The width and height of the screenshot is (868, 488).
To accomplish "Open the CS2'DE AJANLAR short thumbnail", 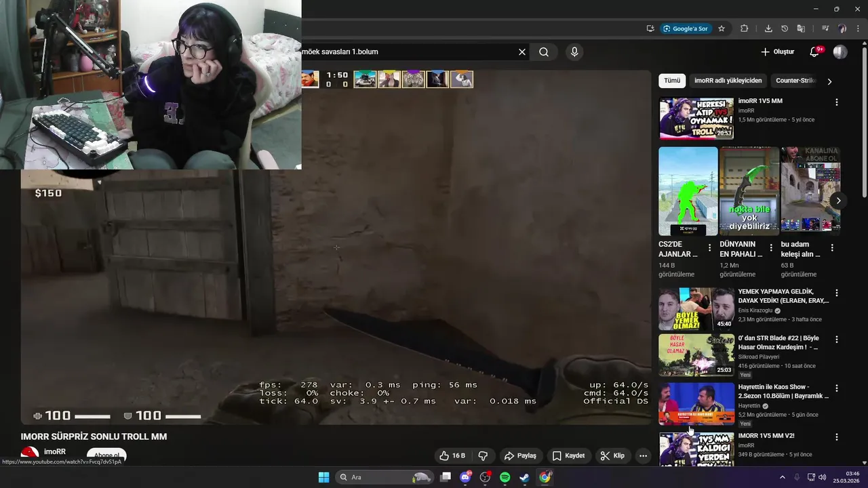I will coord(688,191).
